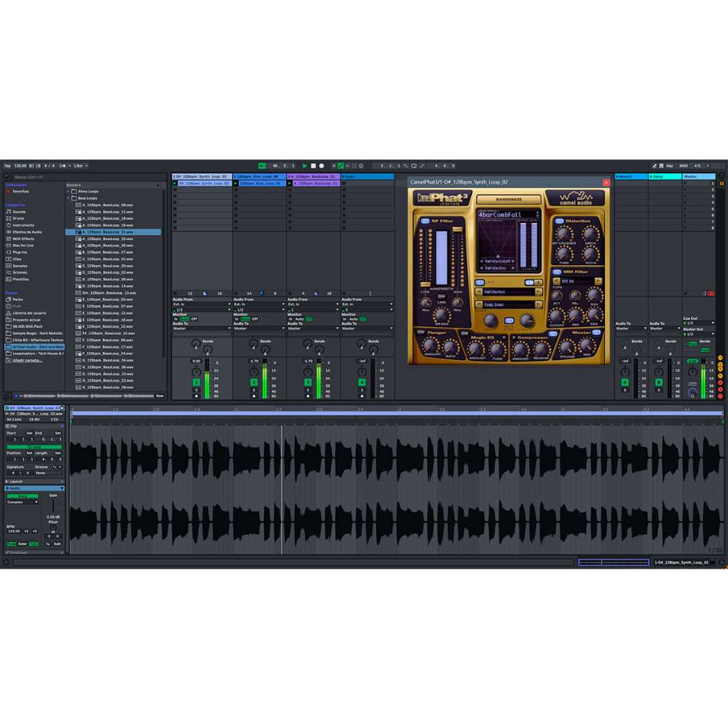This screenshot has height=728, width=728.
Task: Open the MIDI Effects category
Action: (20, 239)
